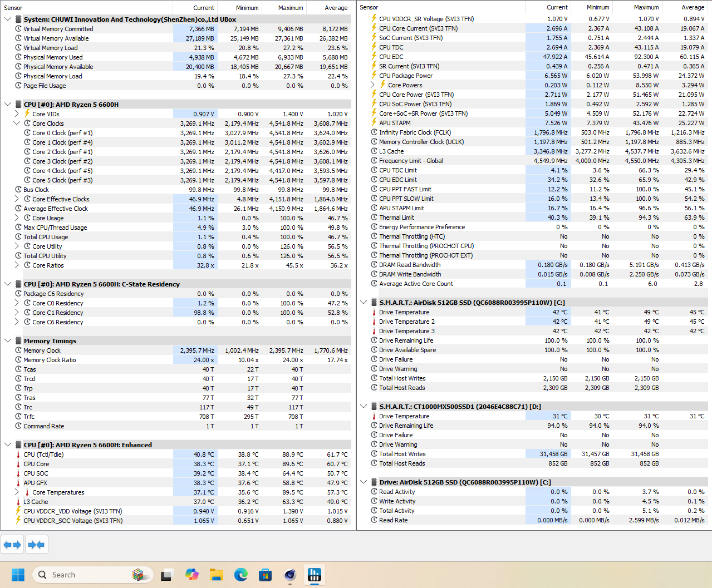This screenshot has width=712, height=588.
Task: Click the expand layout arrows button
Action: tap(12, 545)
